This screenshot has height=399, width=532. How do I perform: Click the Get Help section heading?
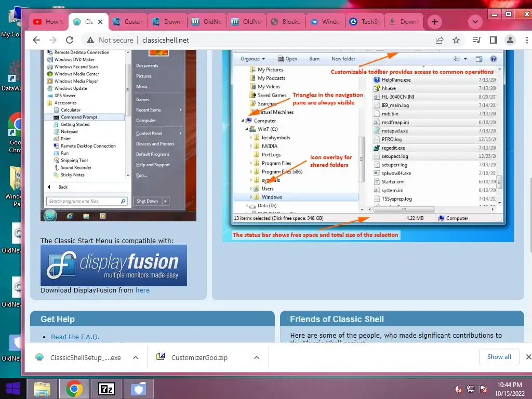pyautogui.click(x=57, y=320)
